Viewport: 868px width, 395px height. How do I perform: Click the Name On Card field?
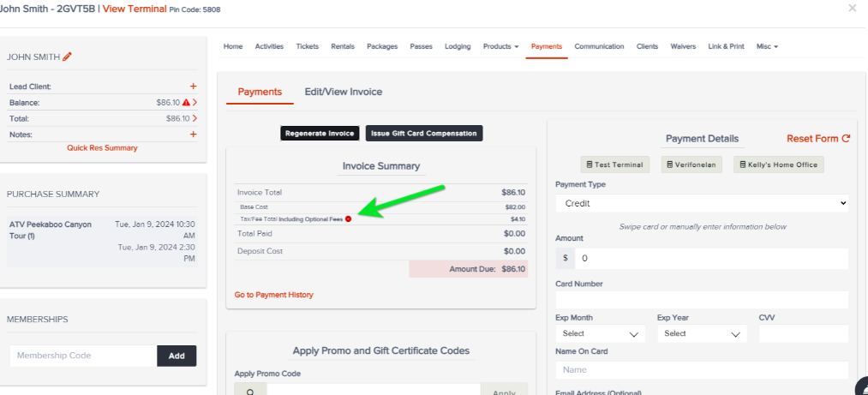click(702, 369)
